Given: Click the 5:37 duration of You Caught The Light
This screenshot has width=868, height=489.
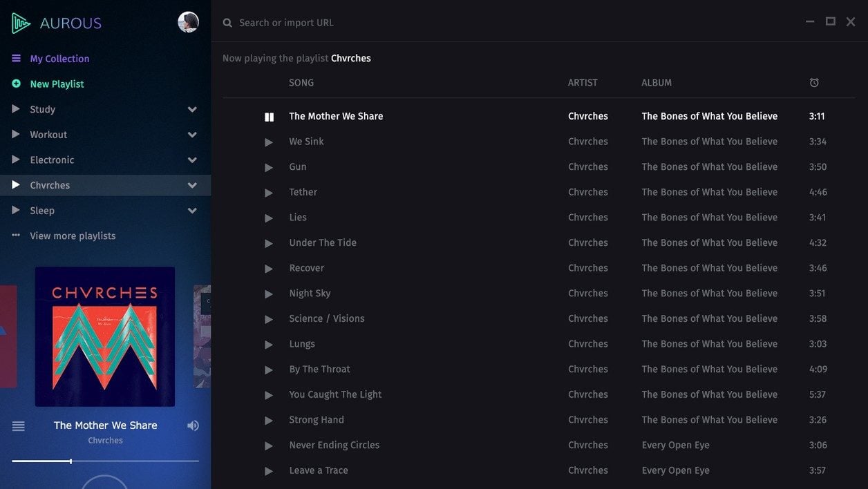Looking at the screenshot, I should pyautogui.click(x=818, y=394).
